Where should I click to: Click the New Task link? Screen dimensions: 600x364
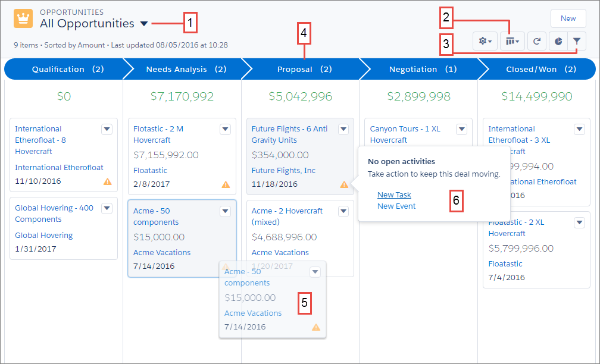(394, 195)
